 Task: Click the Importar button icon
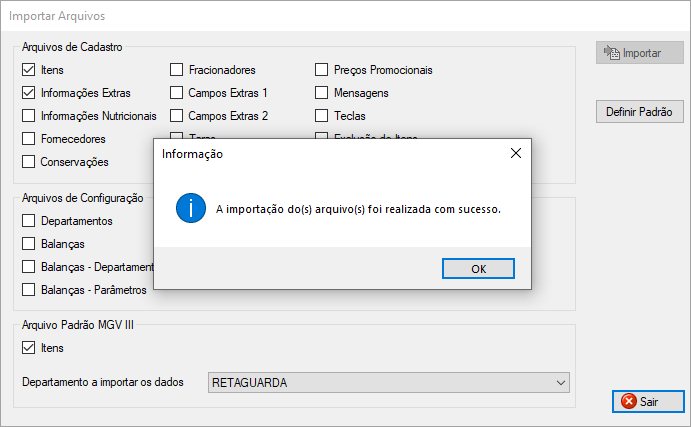coord(610,52)
